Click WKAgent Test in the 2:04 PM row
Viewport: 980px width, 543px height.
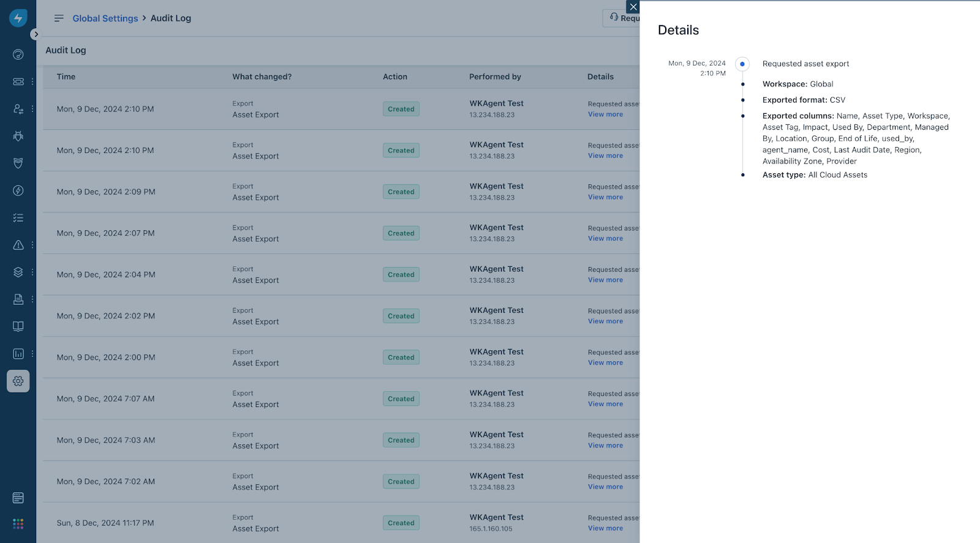497,269
